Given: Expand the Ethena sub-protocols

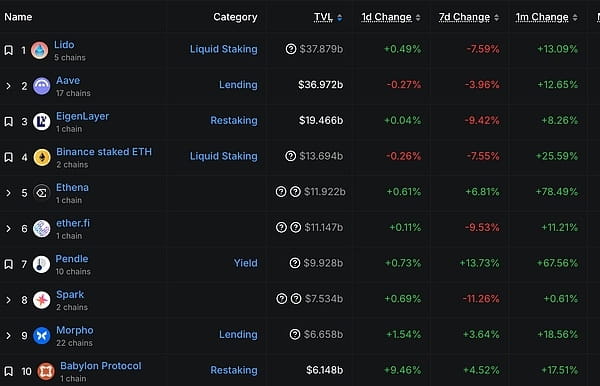Looking at the screenshot, I should (x=8, y=193).
